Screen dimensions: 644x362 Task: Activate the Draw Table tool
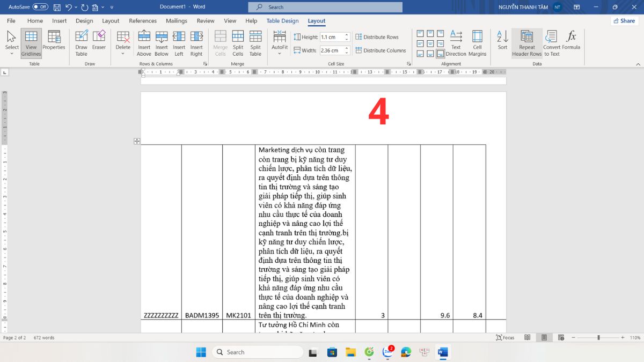click(x=81, y=43)
